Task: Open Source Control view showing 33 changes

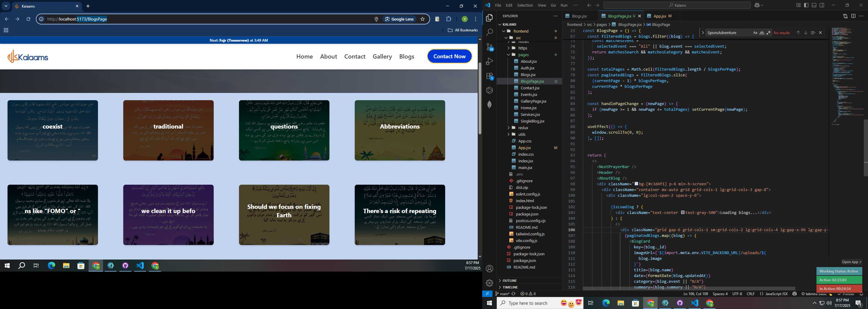Action: click(489, 47)
